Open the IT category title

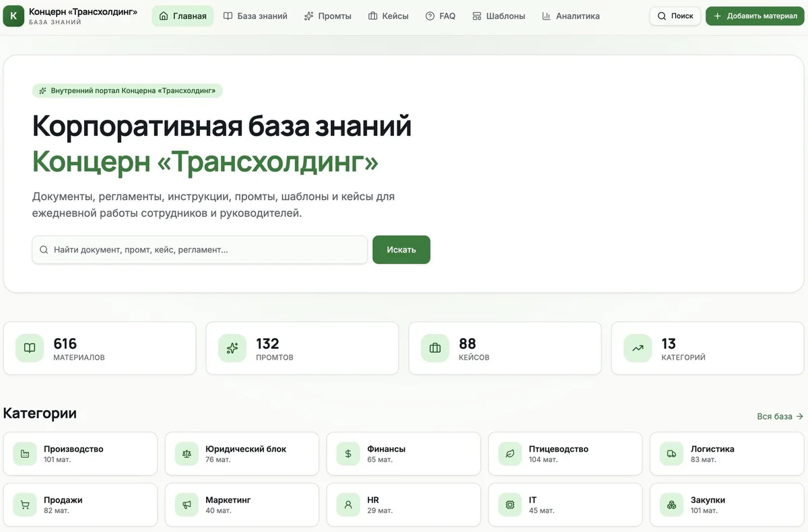click(533, 500)
